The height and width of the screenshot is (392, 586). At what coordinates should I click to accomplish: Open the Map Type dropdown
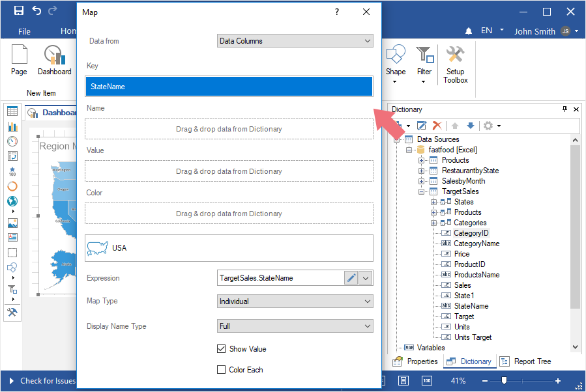(295, 301)
